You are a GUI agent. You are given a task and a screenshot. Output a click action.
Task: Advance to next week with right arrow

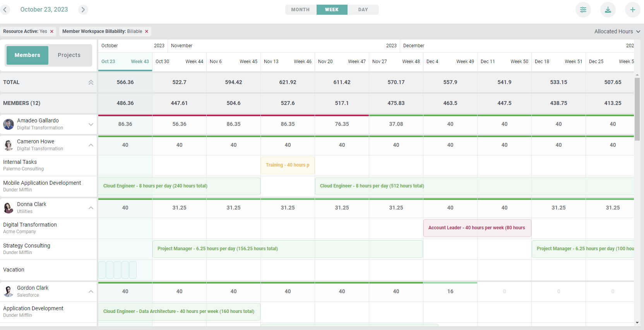83,10
